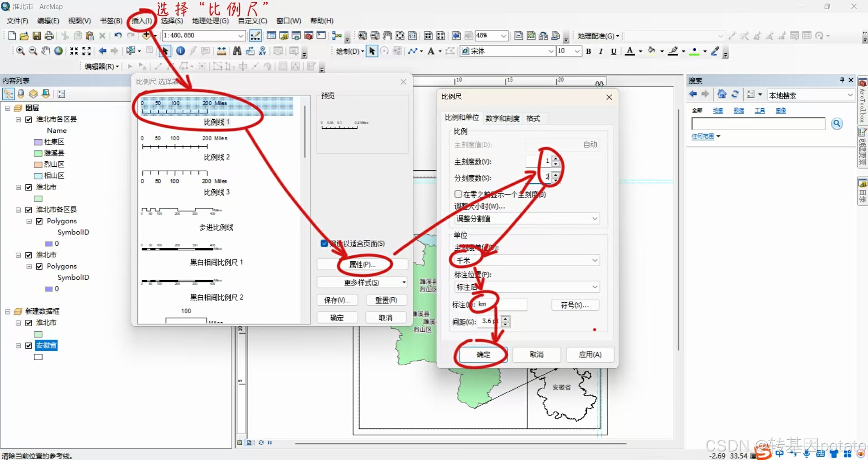Viewport: 868px width, 460px height.
Task: Select the Identify info tool
Action: [x=180, y=51]
